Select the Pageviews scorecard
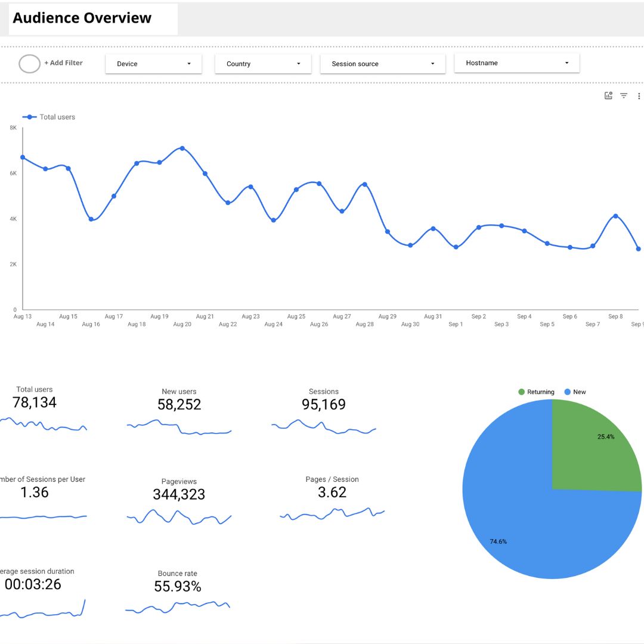The image size is (644, 644). coord(179,495)
